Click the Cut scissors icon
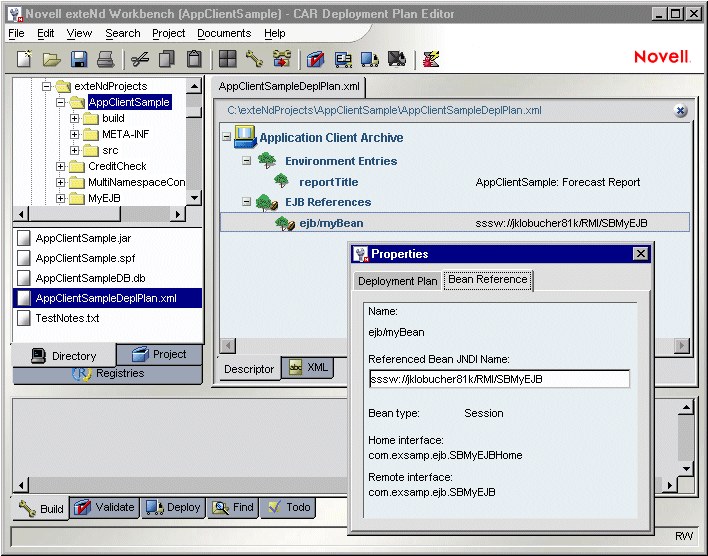This screenshot has height=556, width=708. click(140, 59)
